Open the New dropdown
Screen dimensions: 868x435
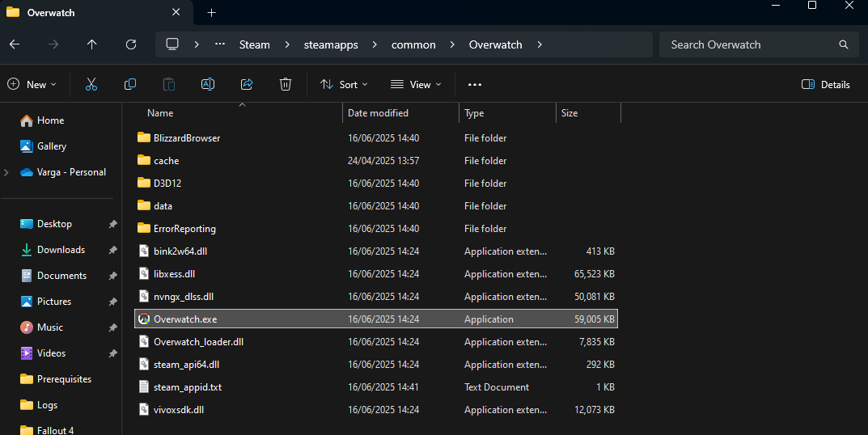coord(32,85)
